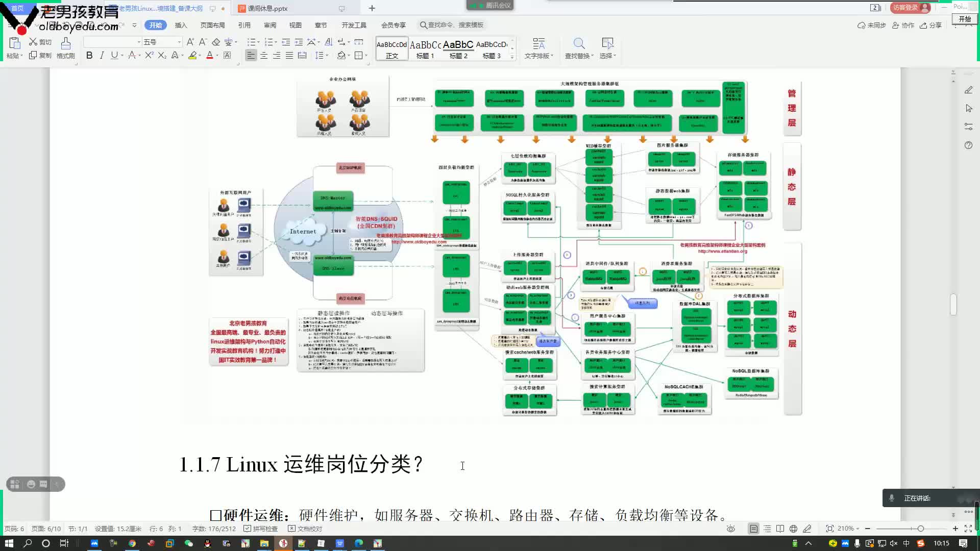This screenshot has height=551, width=980.
Task: Click zoom in plus button
Action: 955,529
